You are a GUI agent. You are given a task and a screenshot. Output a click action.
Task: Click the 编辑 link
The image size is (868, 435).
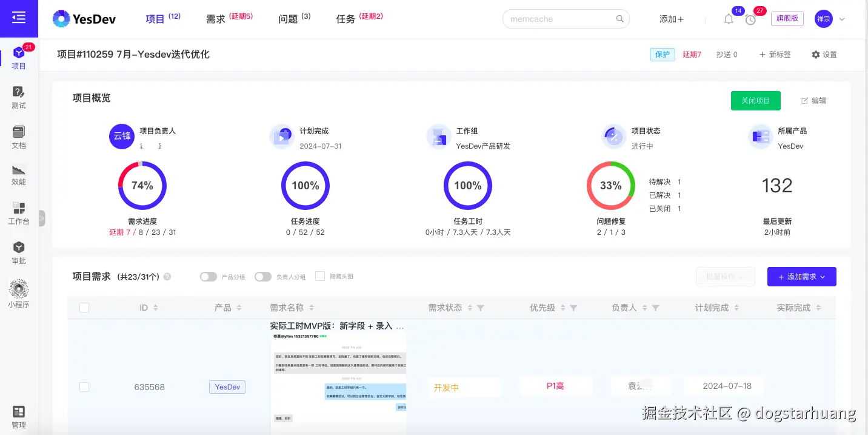coord(813,101)
